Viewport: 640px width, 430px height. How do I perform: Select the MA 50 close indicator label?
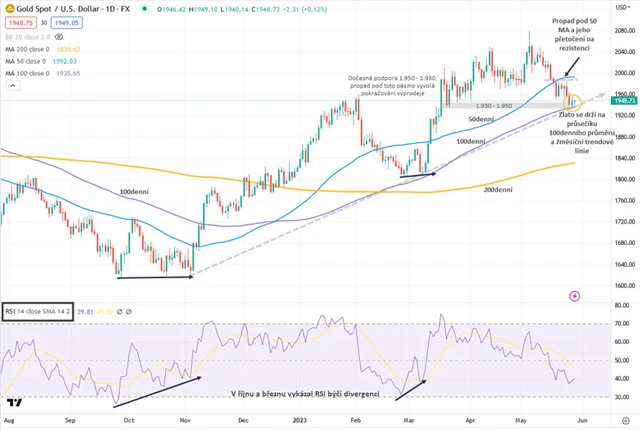(x=24, y=61)
